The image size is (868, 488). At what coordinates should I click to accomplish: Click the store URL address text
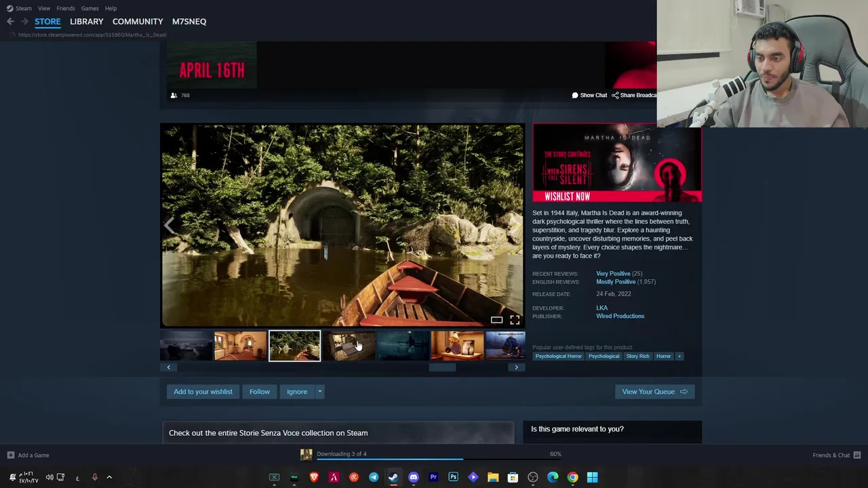(92, 35)
